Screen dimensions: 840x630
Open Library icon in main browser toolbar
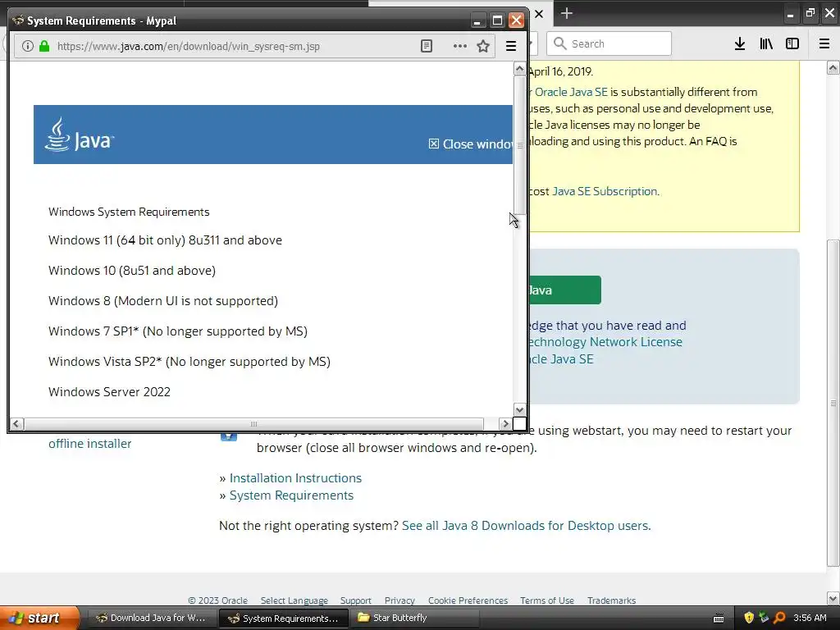766,44
